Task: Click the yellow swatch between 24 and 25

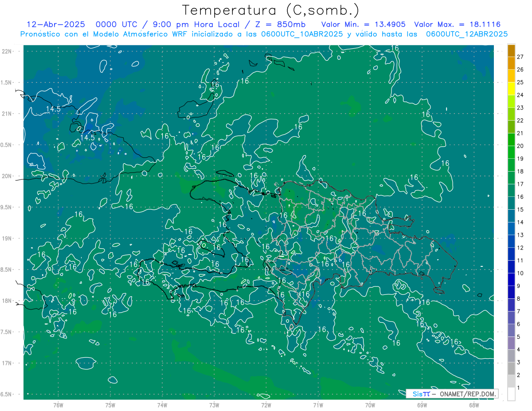Action: point(511,88)
